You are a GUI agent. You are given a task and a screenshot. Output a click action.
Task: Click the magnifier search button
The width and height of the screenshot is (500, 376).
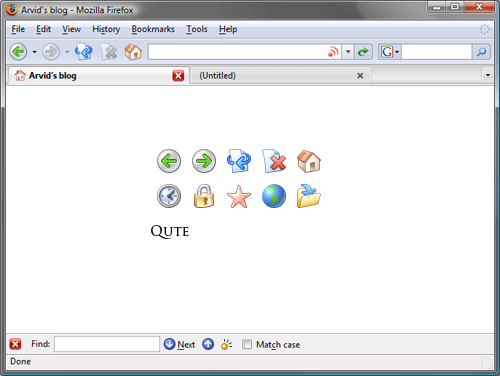(481, 52)
